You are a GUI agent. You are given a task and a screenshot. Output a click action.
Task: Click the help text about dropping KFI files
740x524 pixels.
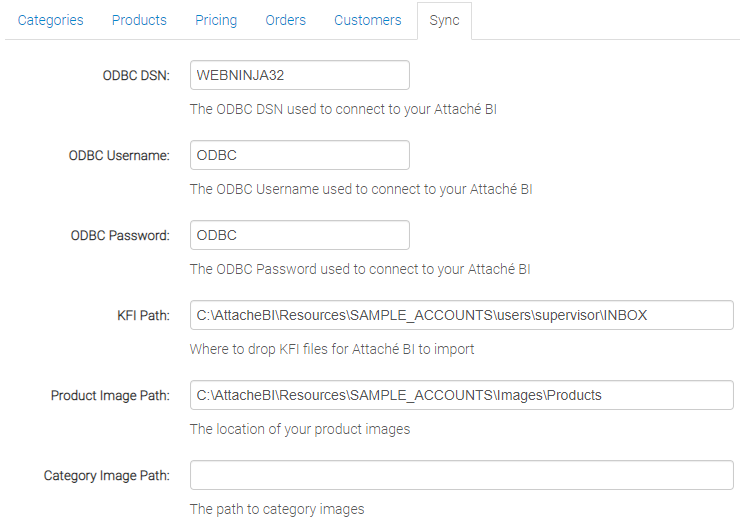(x=332, y=349)
